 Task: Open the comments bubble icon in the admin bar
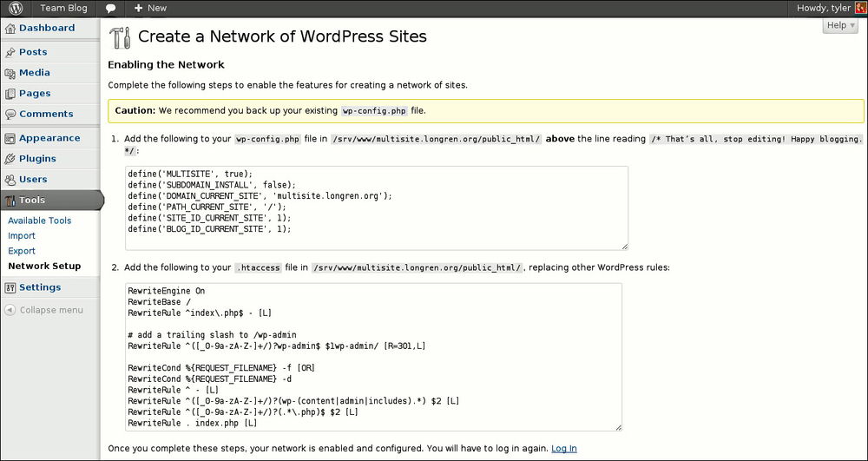111,9
